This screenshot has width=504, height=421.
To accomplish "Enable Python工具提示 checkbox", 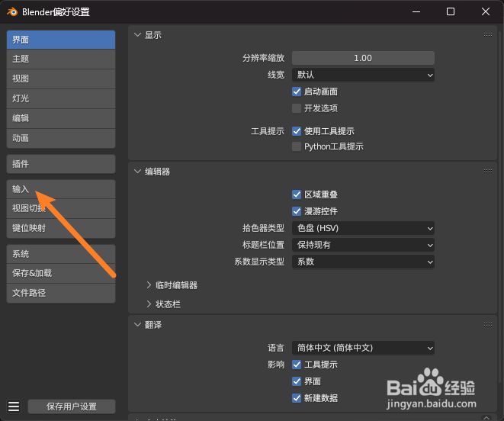I will 297,146.
